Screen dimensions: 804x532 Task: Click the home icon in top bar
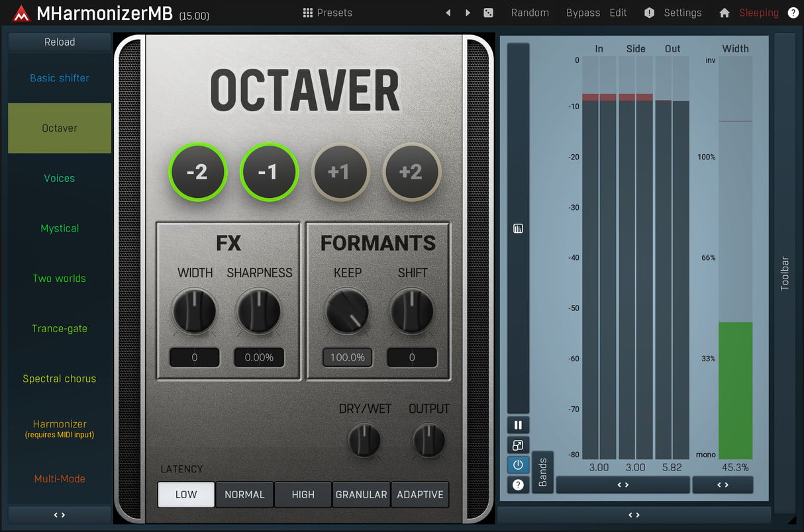725,13
